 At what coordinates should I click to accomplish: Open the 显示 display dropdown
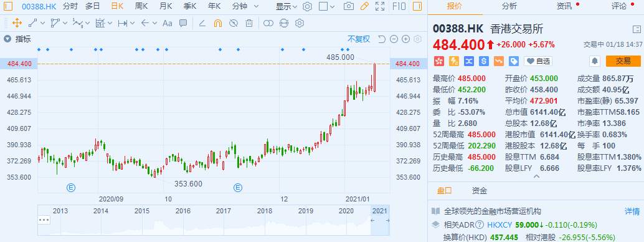tap(286, 6)
